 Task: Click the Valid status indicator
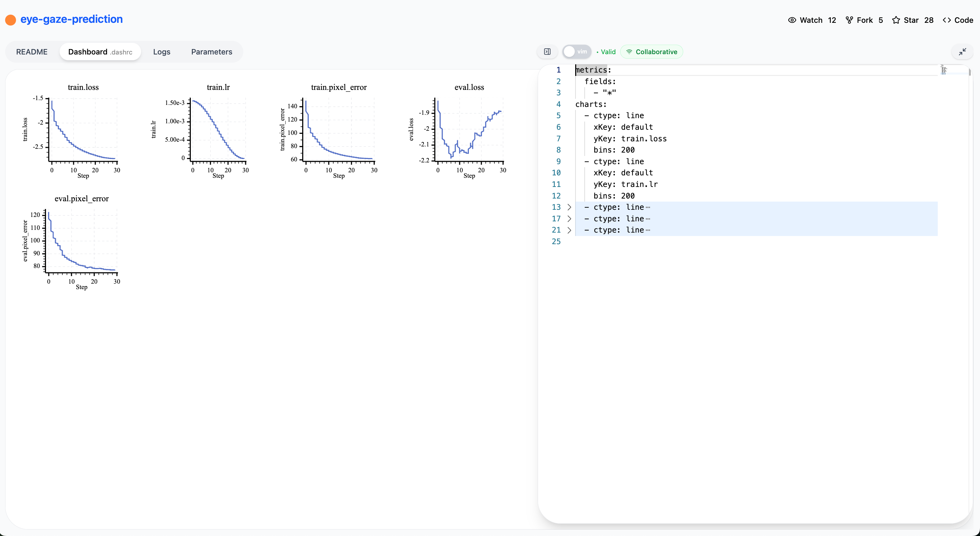[x=606, y=52]
